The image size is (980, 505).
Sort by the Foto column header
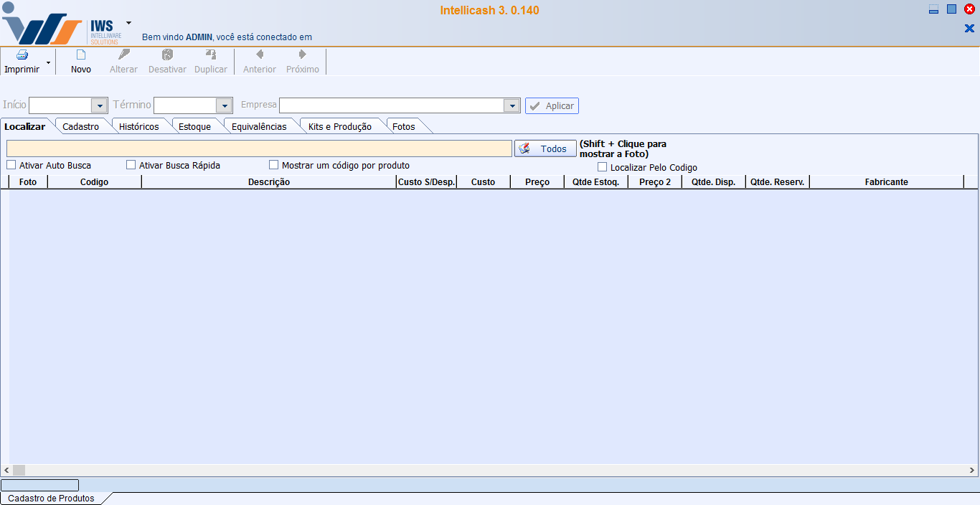tap(28, 182)
